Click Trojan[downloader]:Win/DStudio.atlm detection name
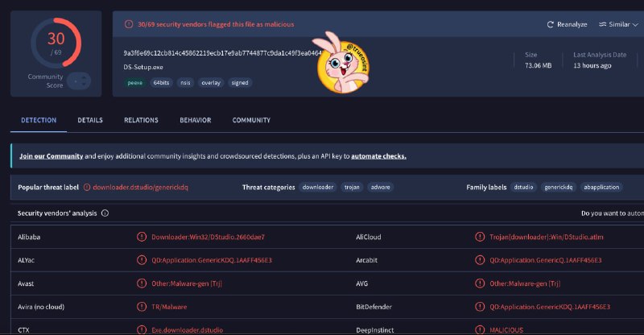This screenshot has width=644, height=335. (x=547, y=237)
